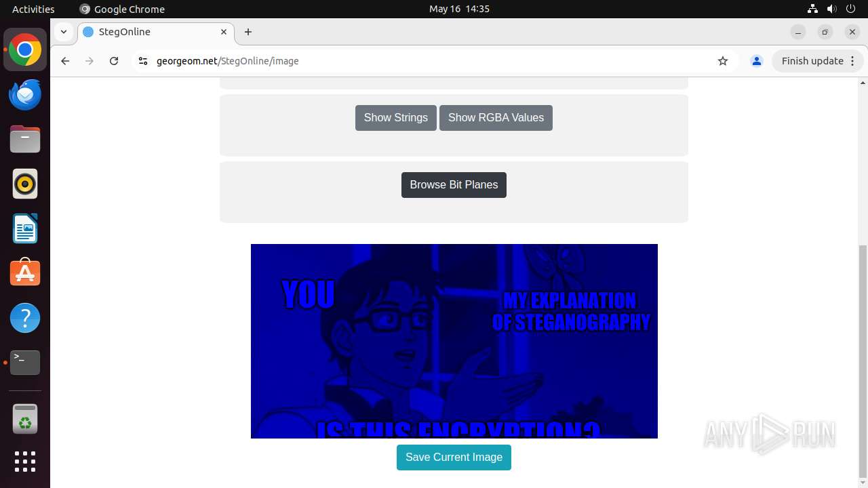Screen dimensions: 868x488
Task: Open the Chrome profile menu
Action: click(757, 61)
